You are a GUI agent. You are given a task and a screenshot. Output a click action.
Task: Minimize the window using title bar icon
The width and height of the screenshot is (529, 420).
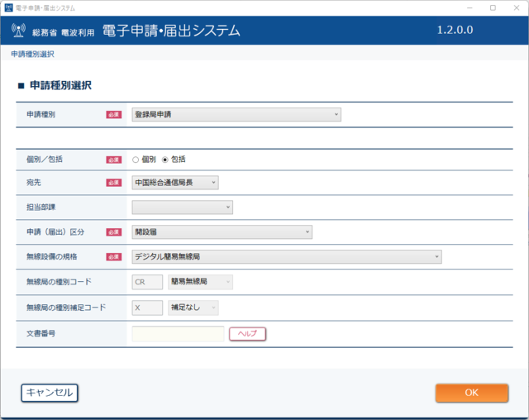tap(469, 7)
